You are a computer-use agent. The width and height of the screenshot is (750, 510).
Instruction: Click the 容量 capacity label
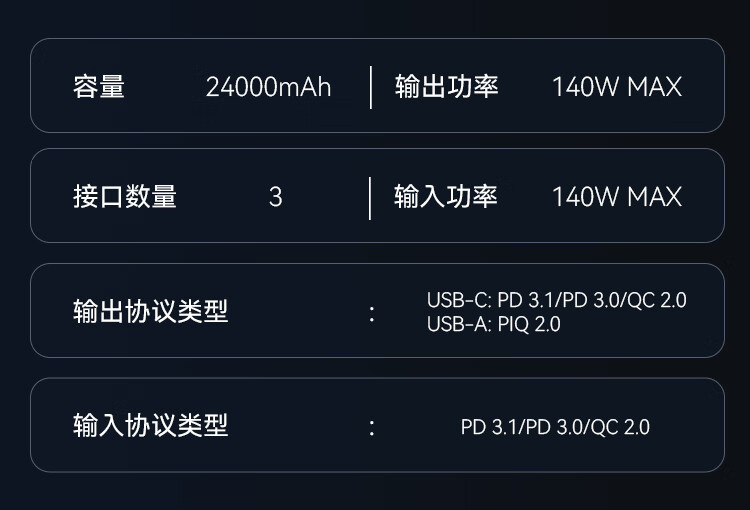(99, 87)
